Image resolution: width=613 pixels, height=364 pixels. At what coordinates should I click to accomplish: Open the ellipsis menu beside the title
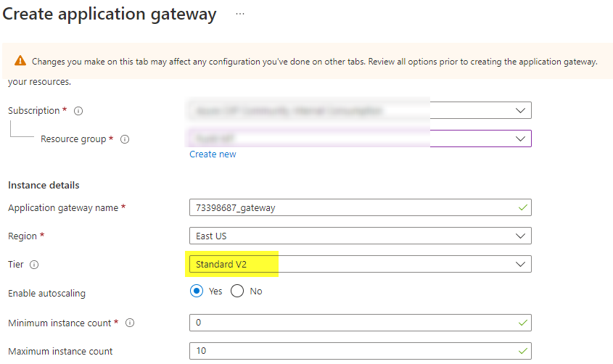pyautogui.click(x=240, y=15)
